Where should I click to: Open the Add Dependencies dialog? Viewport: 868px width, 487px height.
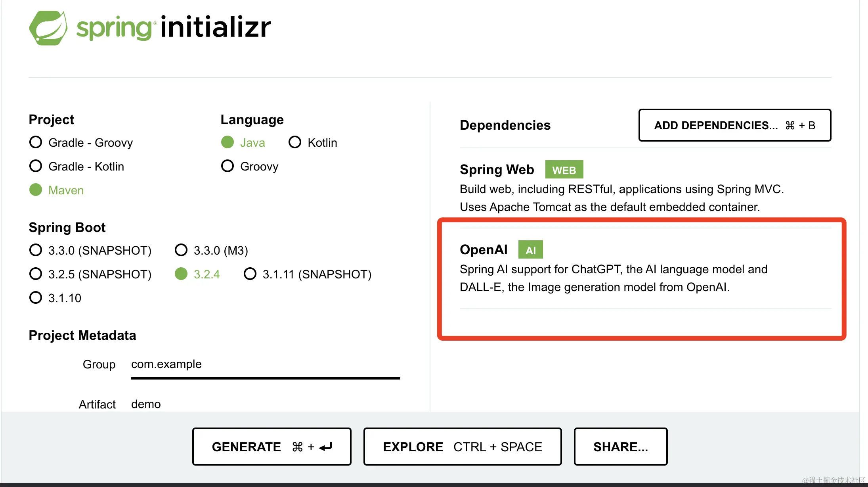[x=734, y=125]
